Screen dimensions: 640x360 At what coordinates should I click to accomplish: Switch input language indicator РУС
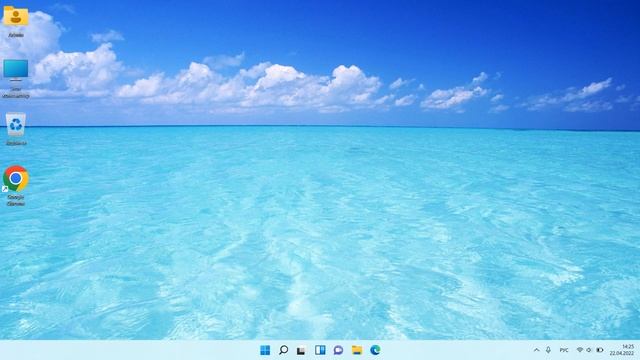click(564, 350)
